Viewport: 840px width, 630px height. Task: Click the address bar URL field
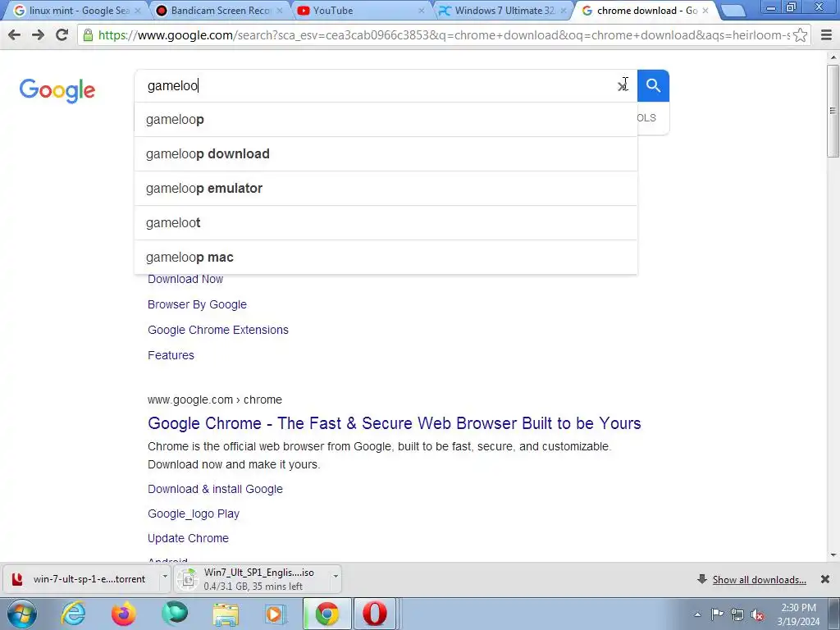coord(444,35)
